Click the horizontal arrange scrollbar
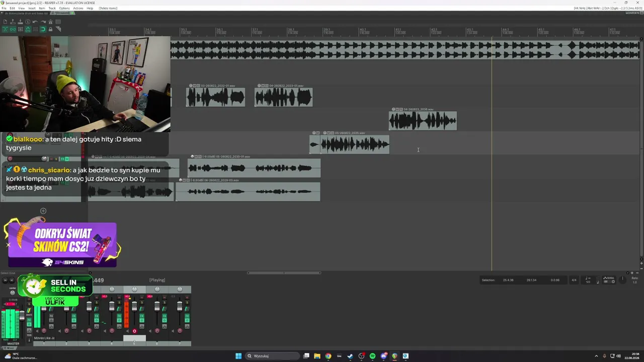The height and width of the screenshot is (362, 644). tap(284, 273)
